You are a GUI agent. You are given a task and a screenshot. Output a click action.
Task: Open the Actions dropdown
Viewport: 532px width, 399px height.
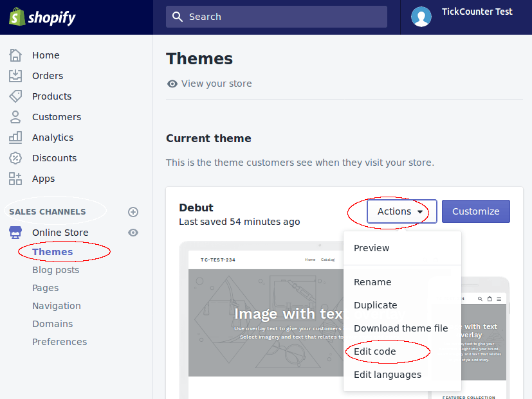[401, 211]
